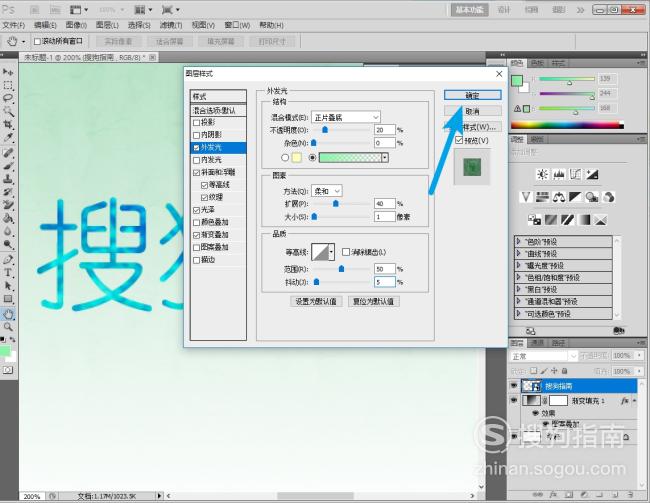Select the Pen tool
Viewport: 650px width, 503px height.
tap(8, 260)
